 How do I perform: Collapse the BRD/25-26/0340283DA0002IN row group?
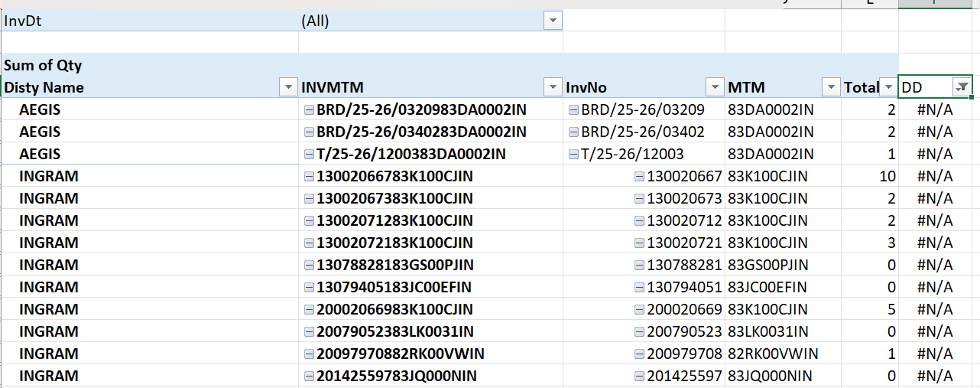[309, 132]
